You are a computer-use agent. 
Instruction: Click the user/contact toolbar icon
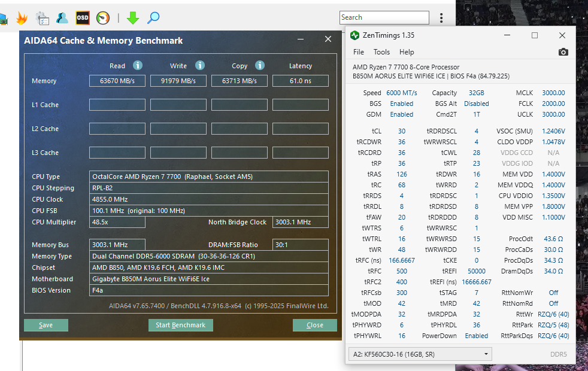(x=62, y=17)
